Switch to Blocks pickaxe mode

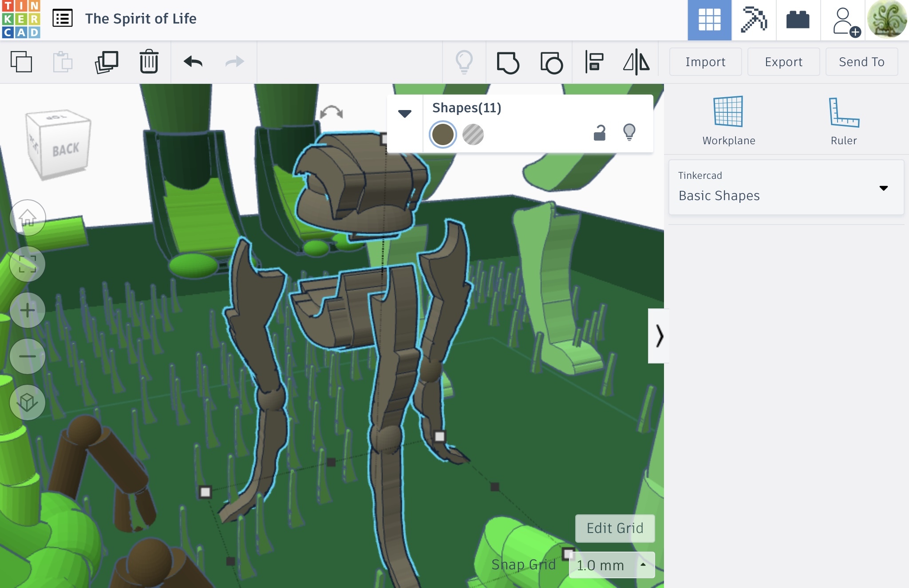[x=754, y=20]
